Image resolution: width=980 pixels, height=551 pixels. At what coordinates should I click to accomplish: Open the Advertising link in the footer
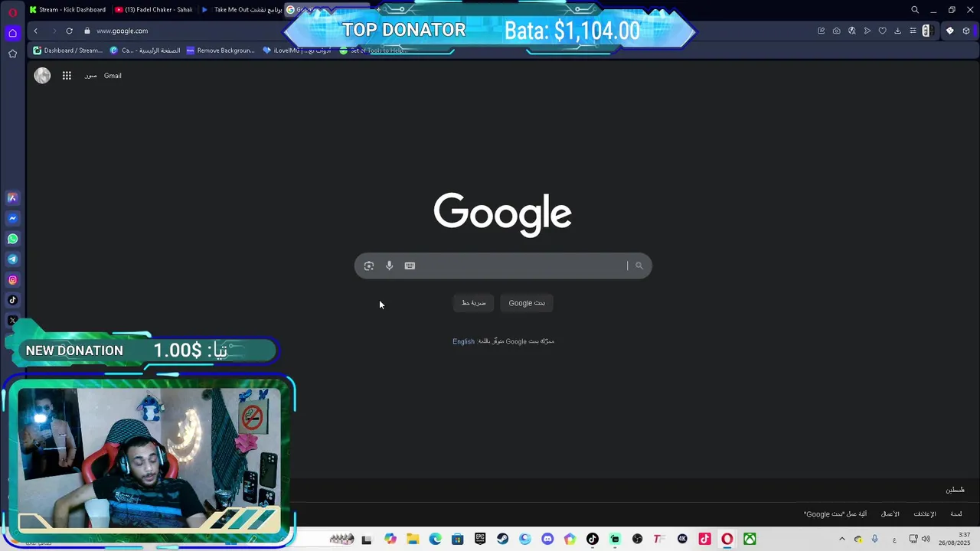925,514
